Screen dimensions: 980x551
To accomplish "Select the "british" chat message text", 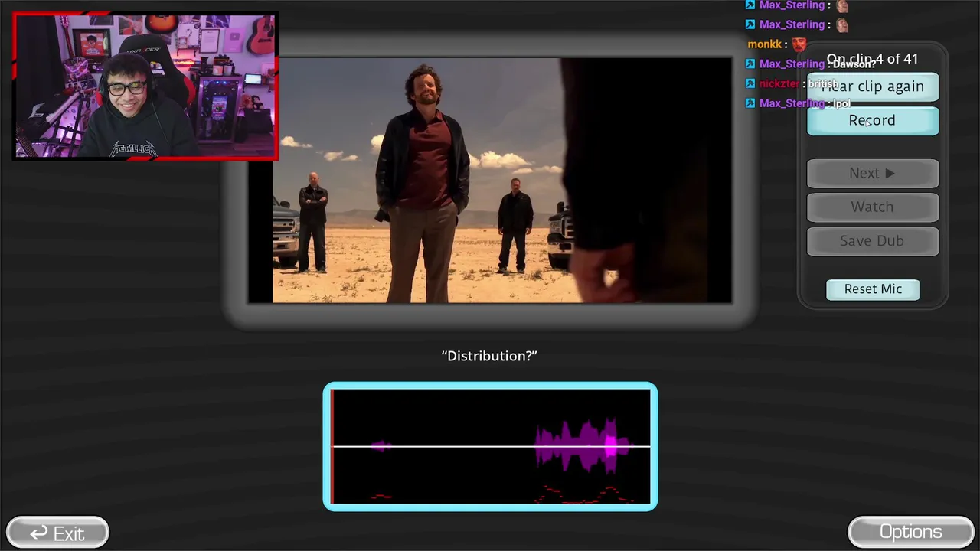I will (x=823, y=83).
